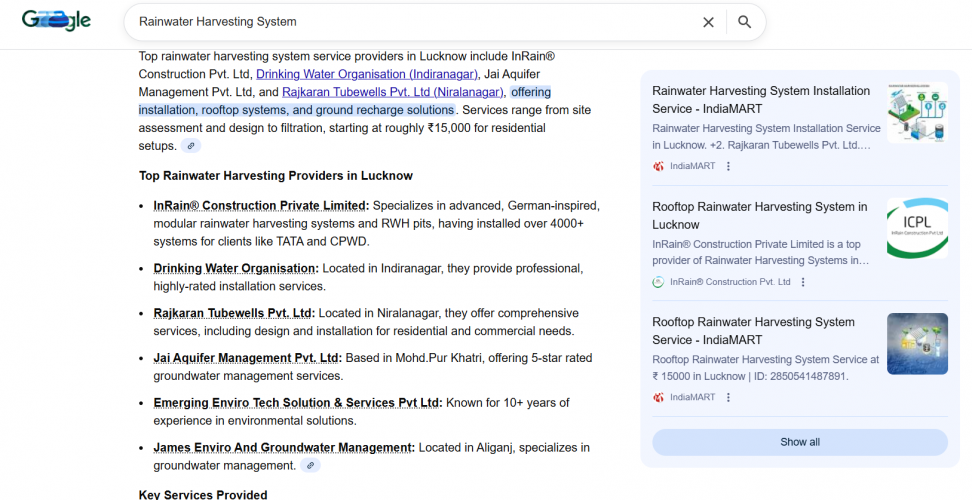Open Rainwater Harvesting System Installation Service - IndiaMART

[x=761, y=100]
